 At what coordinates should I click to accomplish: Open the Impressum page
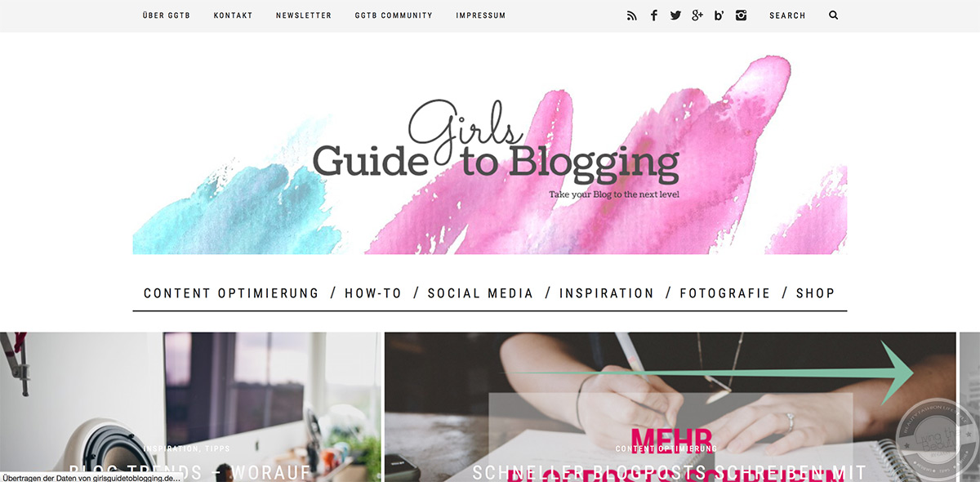coord(481,16)
